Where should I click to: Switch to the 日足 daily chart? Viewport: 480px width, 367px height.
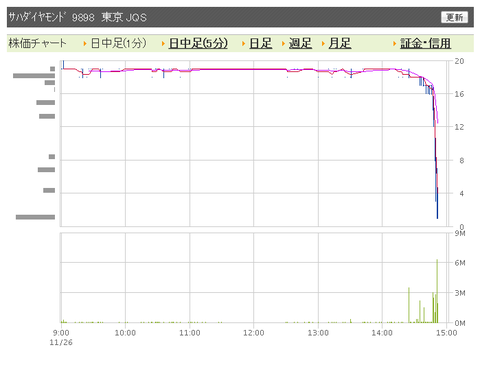pyautogui.click(x=261, y=43)
